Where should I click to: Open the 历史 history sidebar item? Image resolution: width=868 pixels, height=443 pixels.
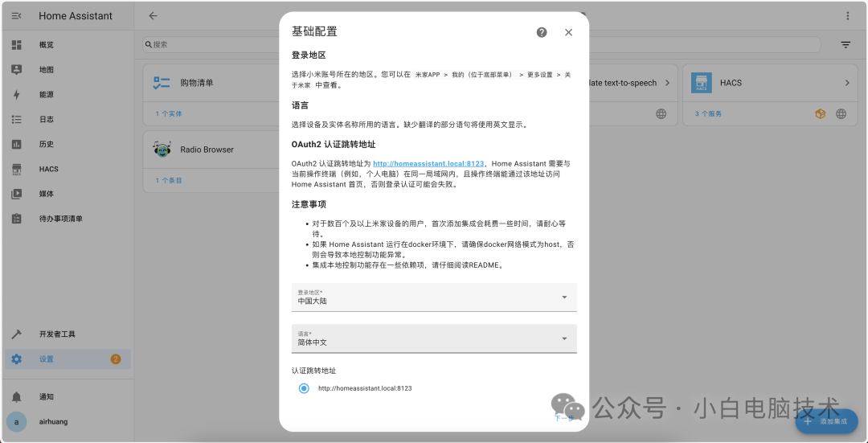[x=68, y=144]
